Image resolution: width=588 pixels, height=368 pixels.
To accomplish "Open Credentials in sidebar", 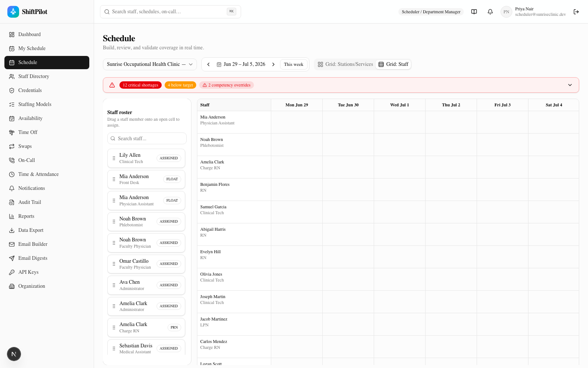I will coord(47,91).
